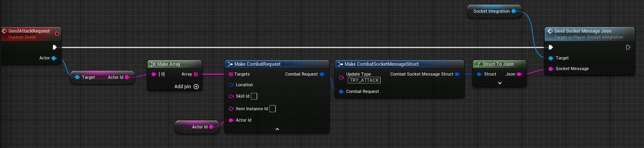
Task: Click the Socket Message input pin
Action: [x=551, y=68]
